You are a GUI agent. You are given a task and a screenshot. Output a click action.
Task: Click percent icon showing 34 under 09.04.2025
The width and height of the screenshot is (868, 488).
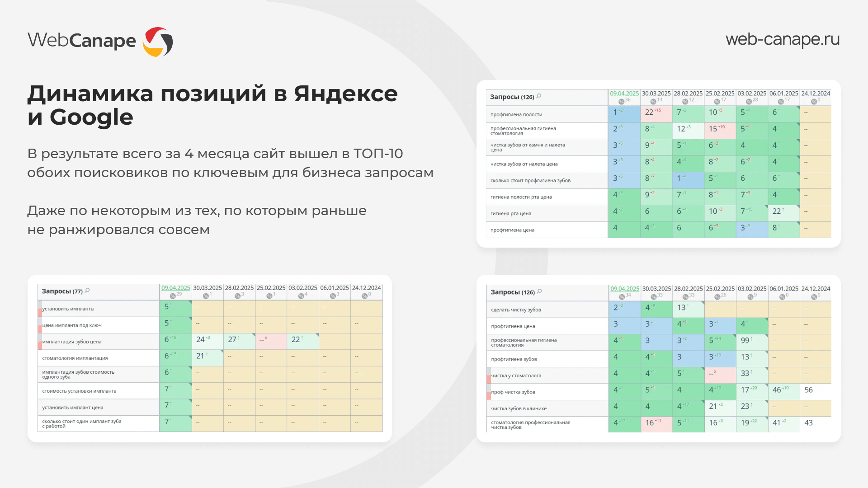(x=622, y=296)
